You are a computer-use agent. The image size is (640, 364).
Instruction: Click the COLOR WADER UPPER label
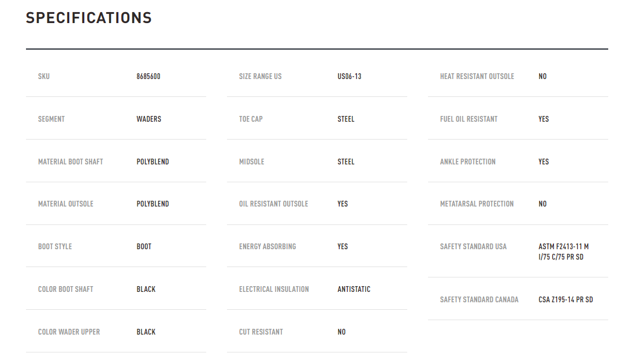(x=69, y=332)
